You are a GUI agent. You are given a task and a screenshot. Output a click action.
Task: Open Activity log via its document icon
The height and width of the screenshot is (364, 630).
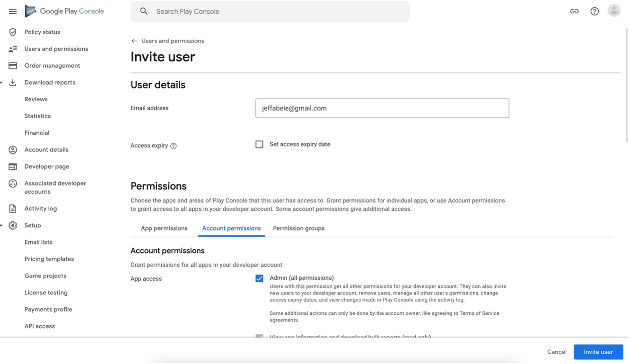point(12,208)
